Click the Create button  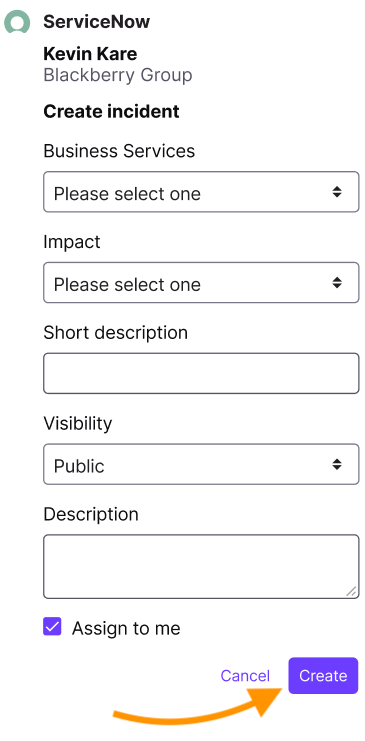(x=323, y=676)
